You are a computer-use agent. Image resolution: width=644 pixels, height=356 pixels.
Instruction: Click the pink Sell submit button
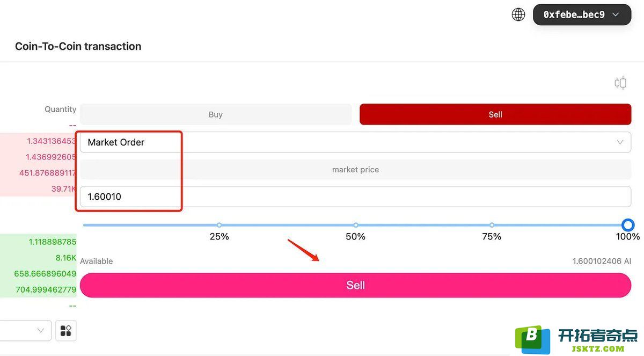point(355,285)
